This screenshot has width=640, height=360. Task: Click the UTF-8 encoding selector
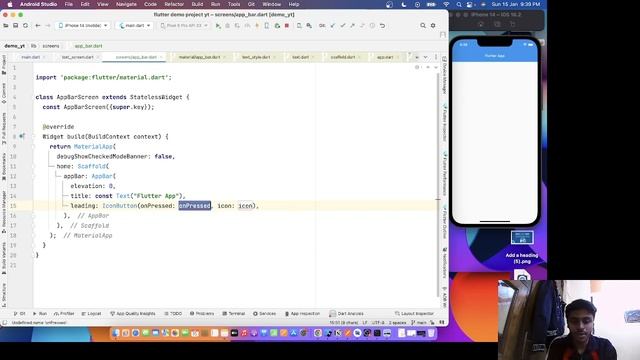378,322
